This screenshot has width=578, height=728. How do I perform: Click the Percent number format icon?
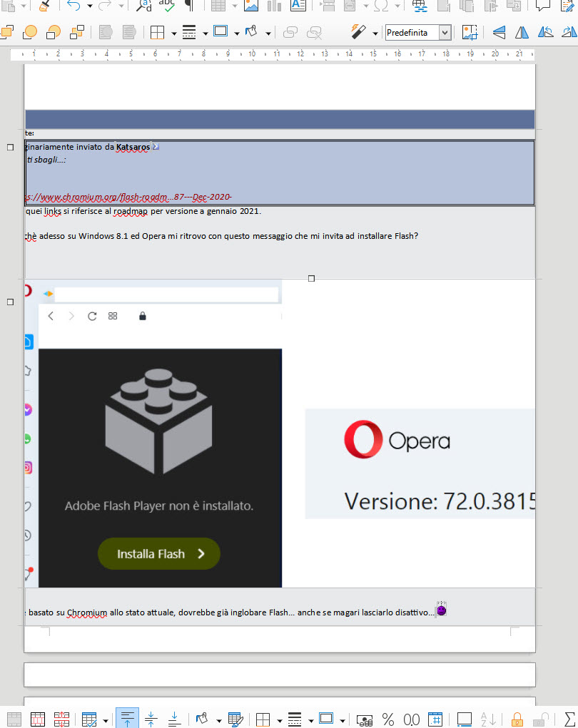click(388, 719)
